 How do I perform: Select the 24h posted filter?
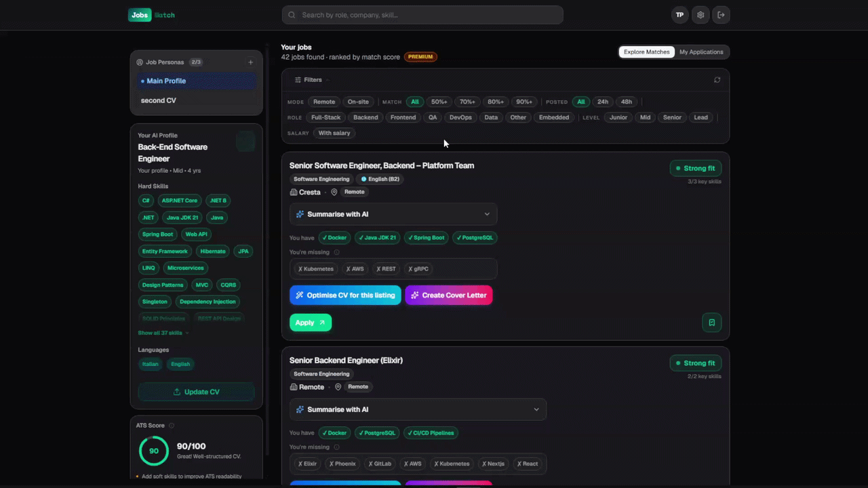point(603,102)
